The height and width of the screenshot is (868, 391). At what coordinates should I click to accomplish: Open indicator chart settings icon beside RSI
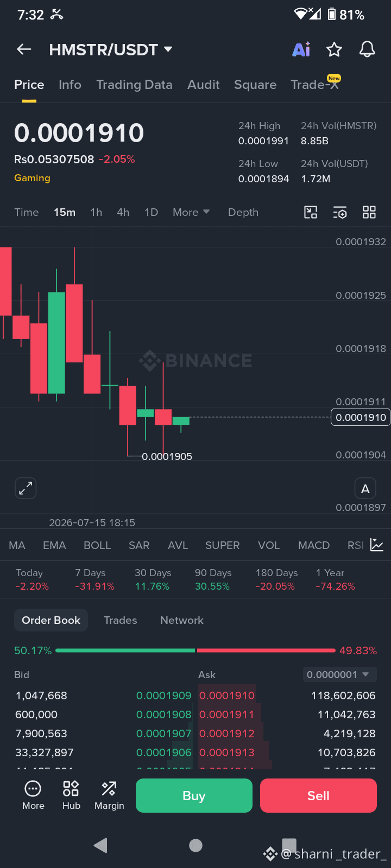pyautogui.click(x=377, y=545)
